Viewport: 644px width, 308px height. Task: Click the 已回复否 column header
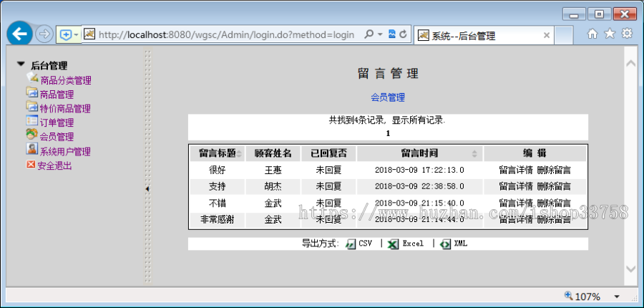(328, 153)
